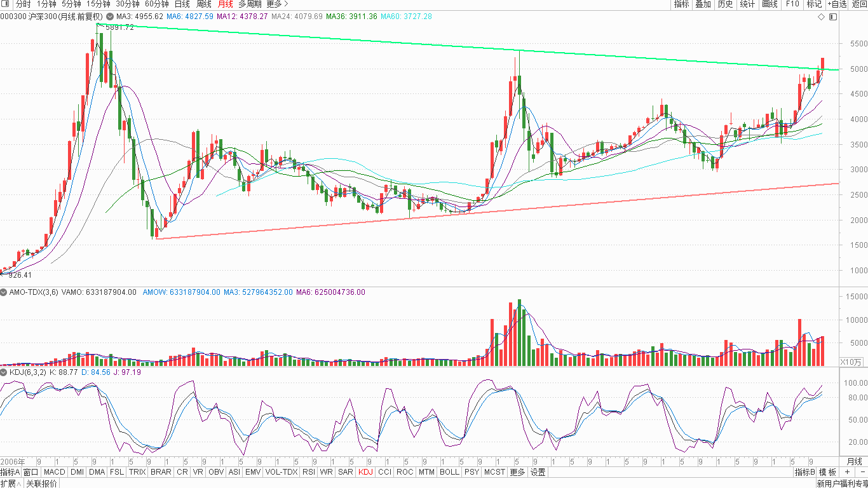Image resolution: width=868 pixels, height=488 pixels.
Task: Switch indicator to FSL
Action: 117,472
